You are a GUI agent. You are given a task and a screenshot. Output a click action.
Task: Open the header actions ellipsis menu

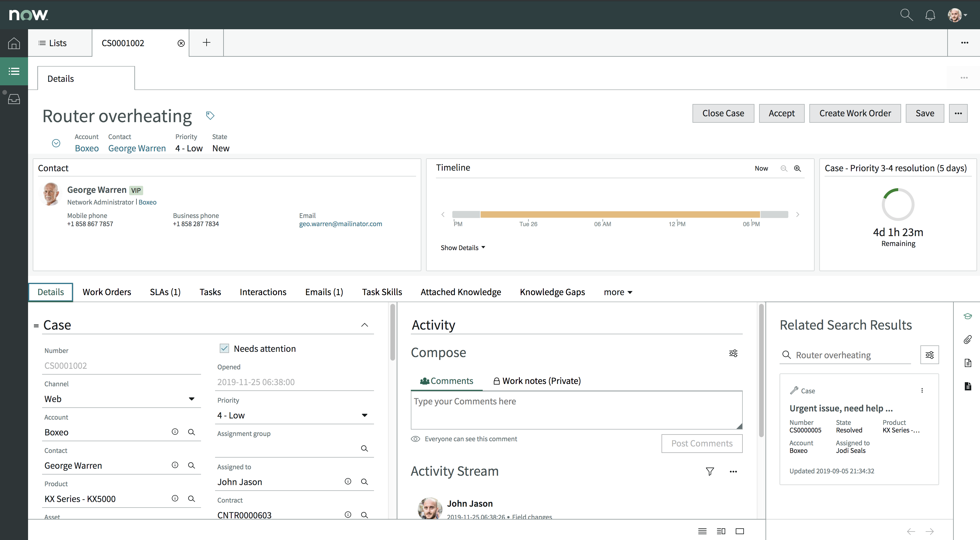tap(958, 113)
